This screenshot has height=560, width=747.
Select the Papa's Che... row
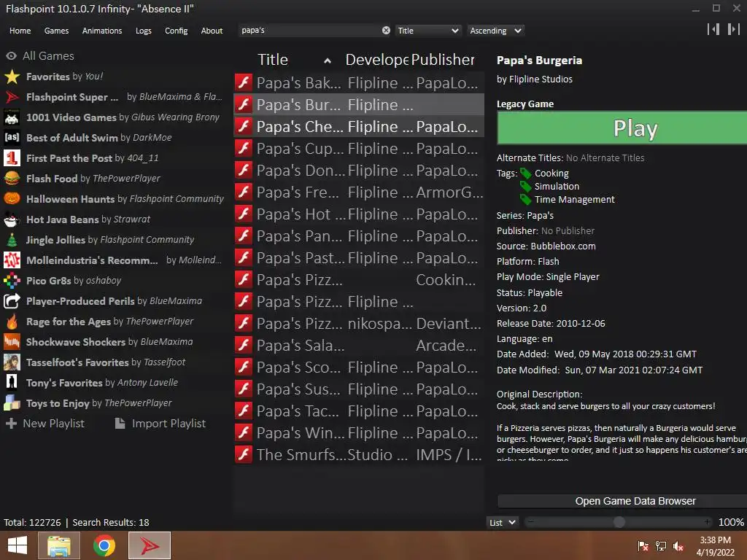pos(359,127)
